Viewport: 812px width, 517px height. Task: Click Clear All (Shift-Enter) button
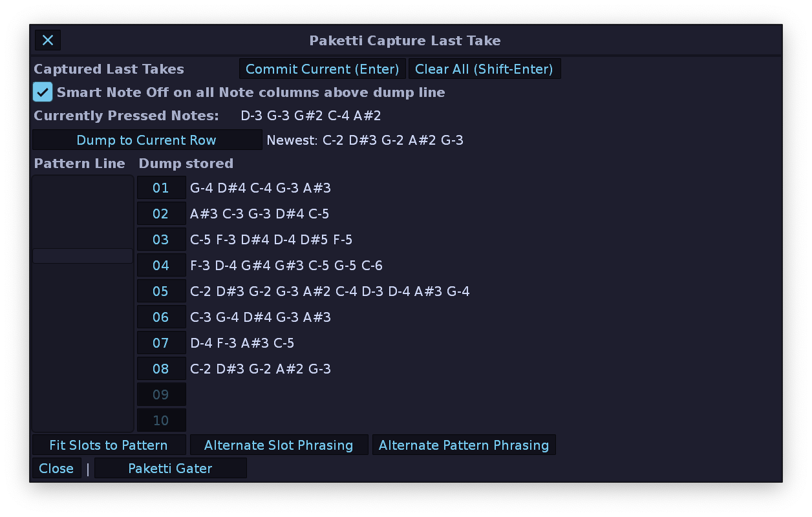(484, 69)
